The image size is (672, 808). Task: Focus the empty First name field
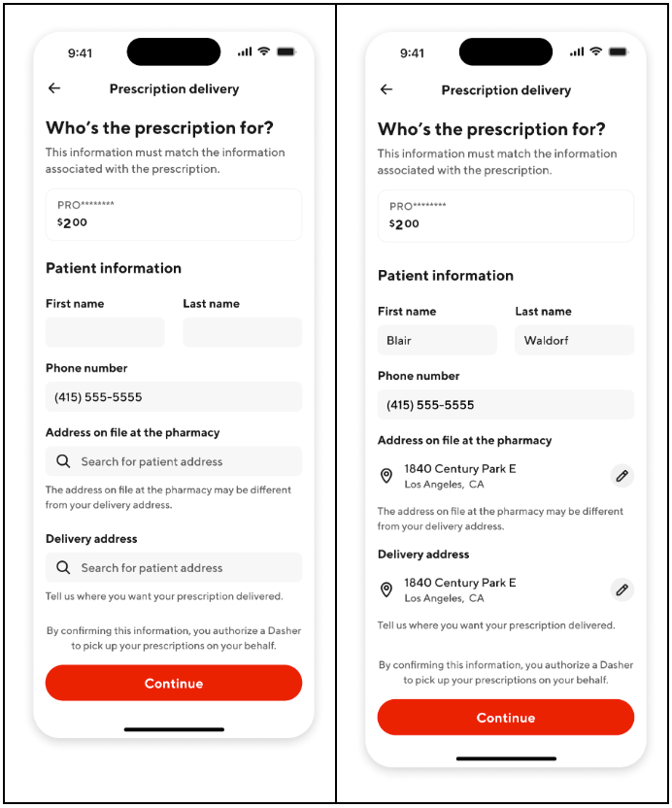(x=105, y=332)
